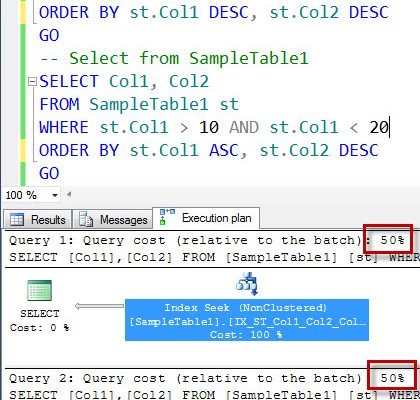Collapse the SELECT Col1, Col2 code block
Image resolution: width=420 pixels, height=400 pixels.
[x=32, y=81]
